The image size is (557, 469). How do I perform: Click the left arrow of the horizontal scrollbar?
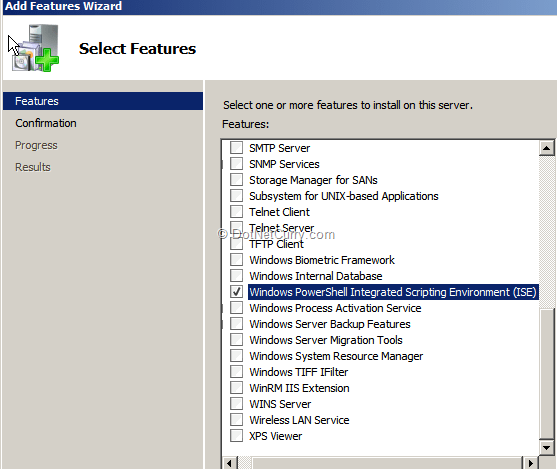click(229, 463)
